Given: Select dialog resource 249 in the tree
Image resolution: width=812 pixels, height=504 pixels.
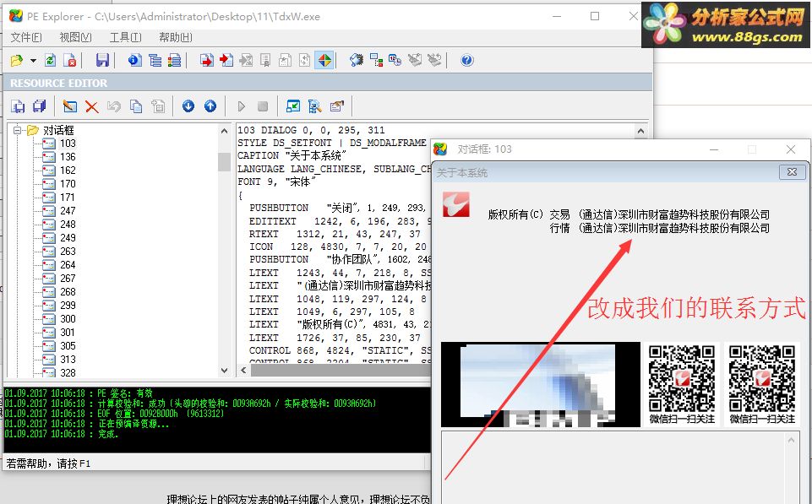Looking at the screenshot, I should (68, 237).
